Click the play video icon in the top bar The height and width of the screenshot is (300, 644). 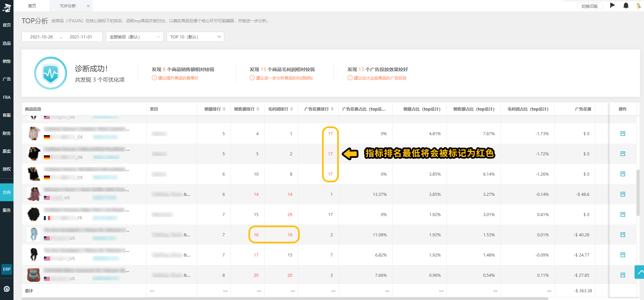click(613, 5)
